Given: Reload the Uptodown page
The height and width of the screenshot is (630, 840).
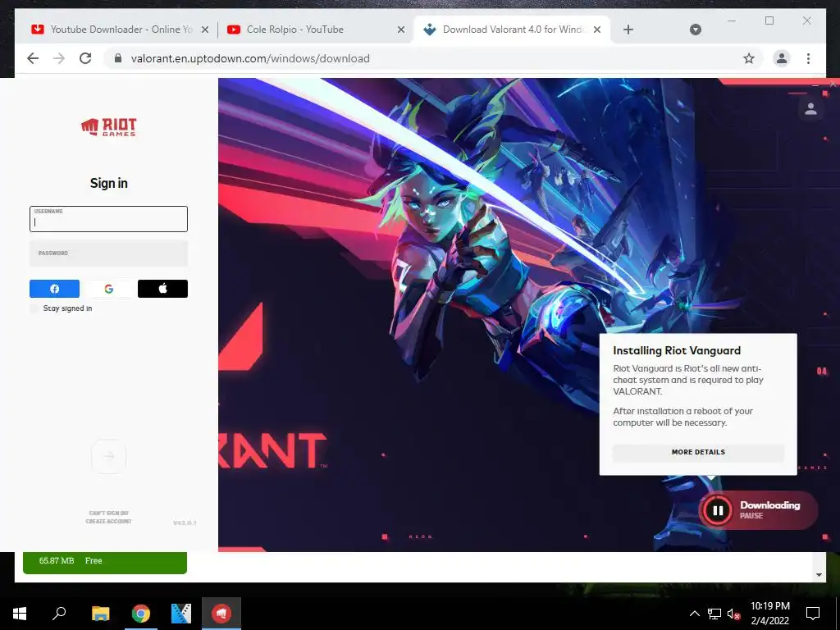Looking at the screenshot, I should click(85, 58).
